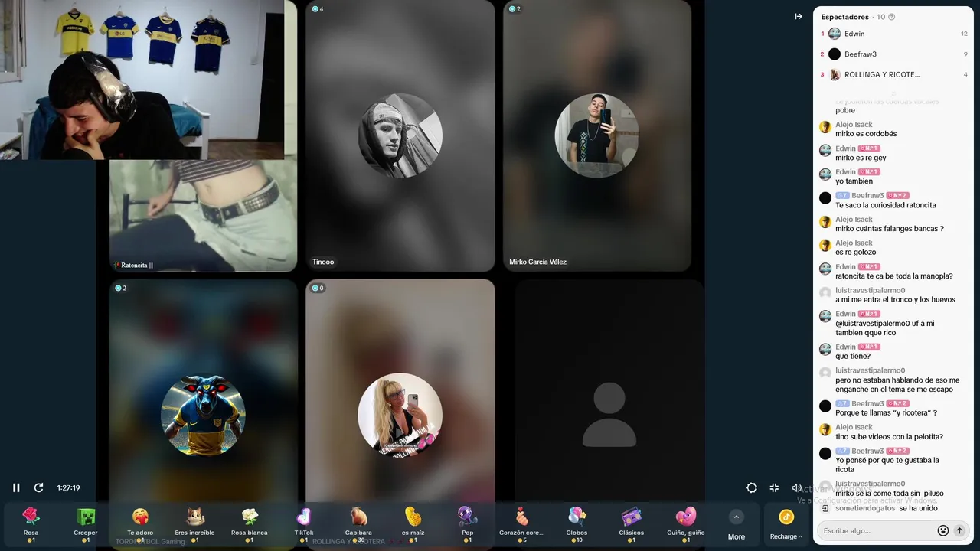This screenshot has width=980, height=551.
Task: Select Mirko García Vélez's avatar
Action: [596, 135]
